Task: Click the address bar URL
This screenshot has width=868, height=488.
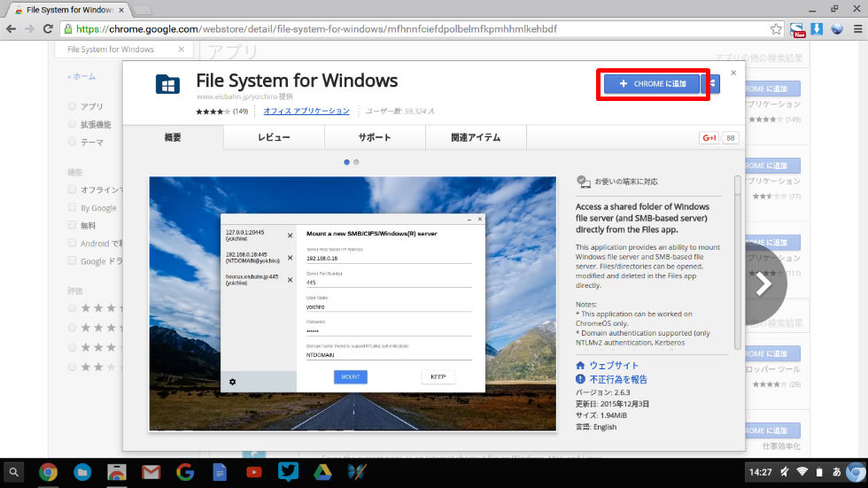Action: pos(316,28)
